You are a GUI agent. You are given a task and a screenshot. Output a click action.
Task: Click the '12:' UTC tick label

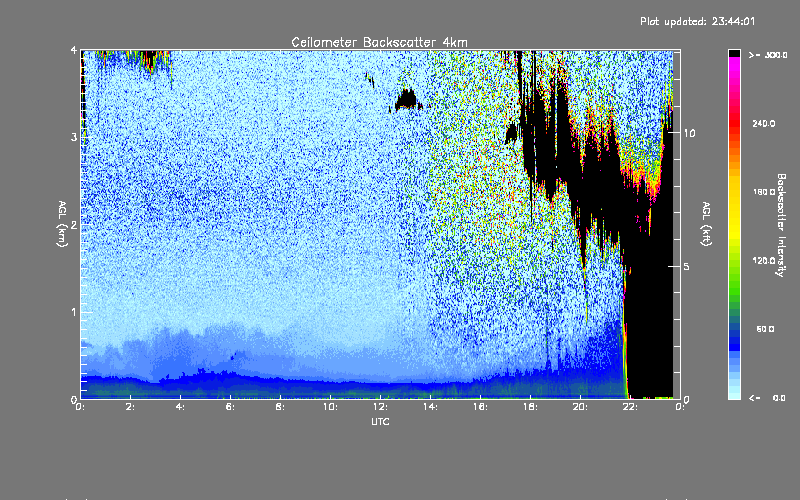(380, 407)
